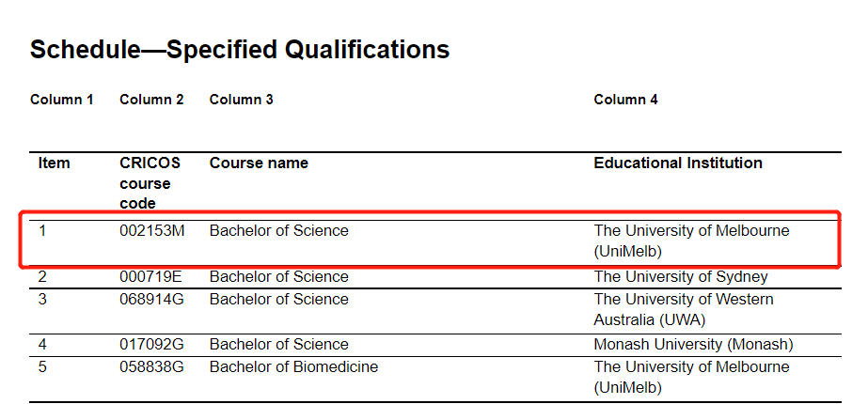Viewport: 868px width, 404px height.
Task: Select course code 058838G
Action: tap(152, 367)
